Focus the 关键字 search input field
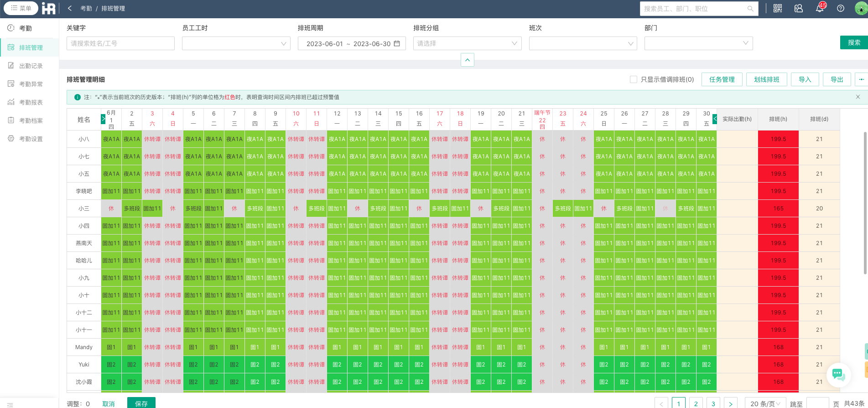Screen dimensions: 868x408 (120, 43)
